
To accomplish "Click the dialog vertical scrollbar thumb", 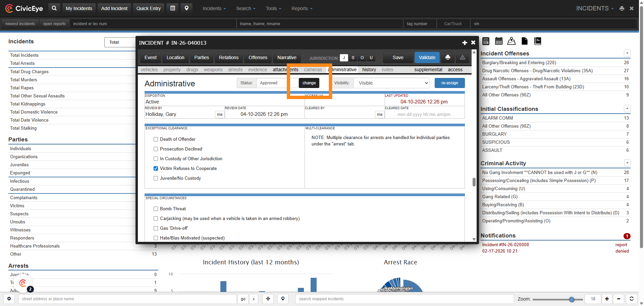I will (x=474, y=182).
